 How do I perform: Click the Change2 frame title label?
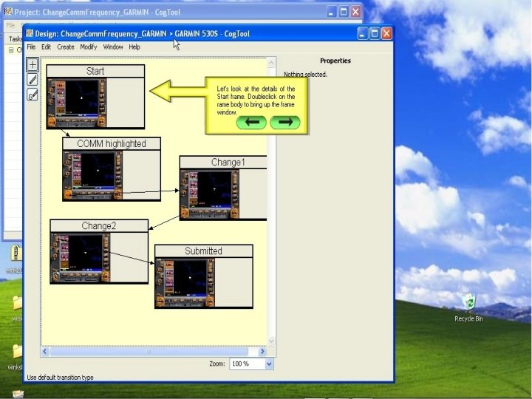[99, 225]
